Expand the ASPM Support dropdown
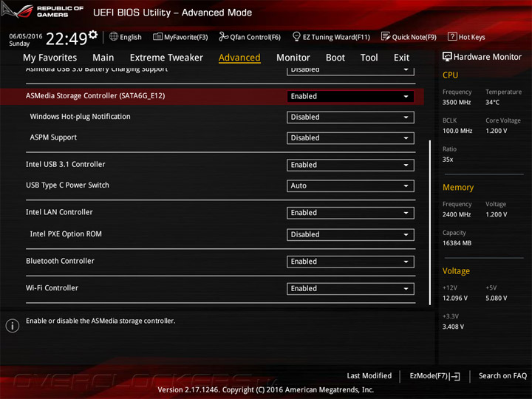Image resolution: width=532 pixels, height=399 pixels. coord(350,138)
